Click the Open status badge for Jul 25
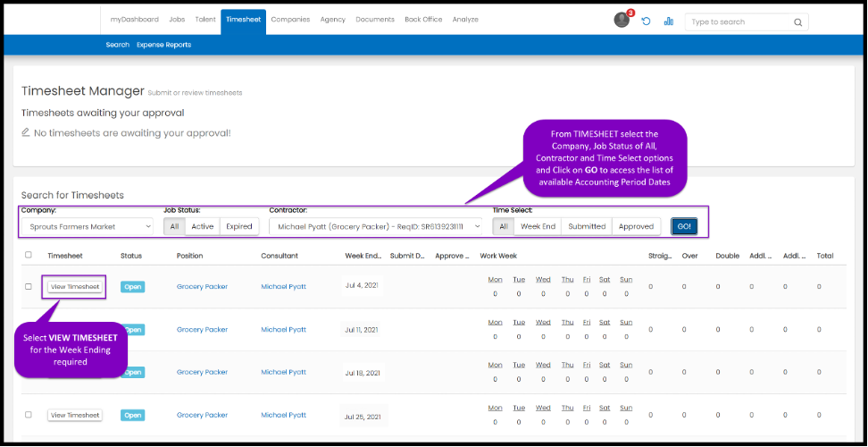 point(132,415)
